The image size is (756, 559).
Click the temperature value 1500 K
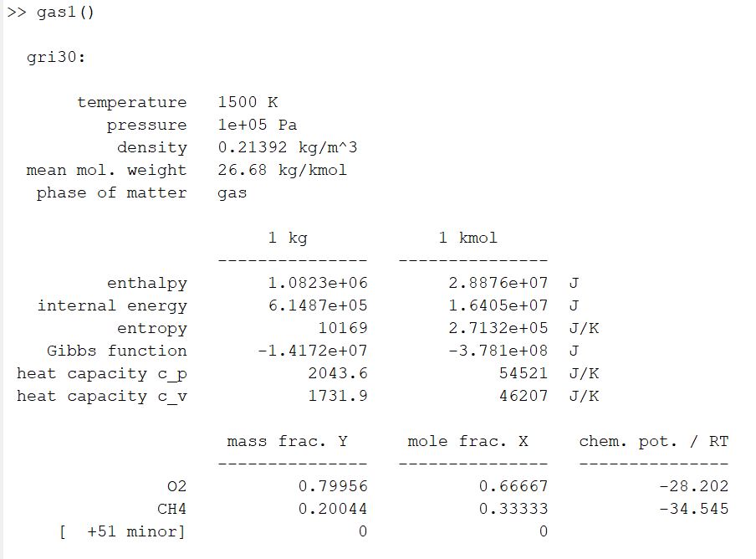click(248, 102)
